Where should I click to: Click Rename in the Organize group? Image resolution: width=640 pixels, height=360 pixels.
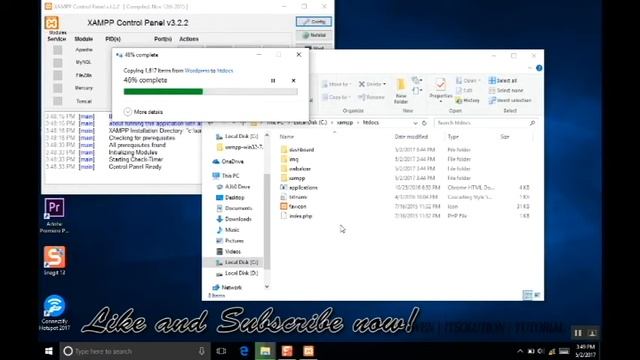click(x=371, y=97)
